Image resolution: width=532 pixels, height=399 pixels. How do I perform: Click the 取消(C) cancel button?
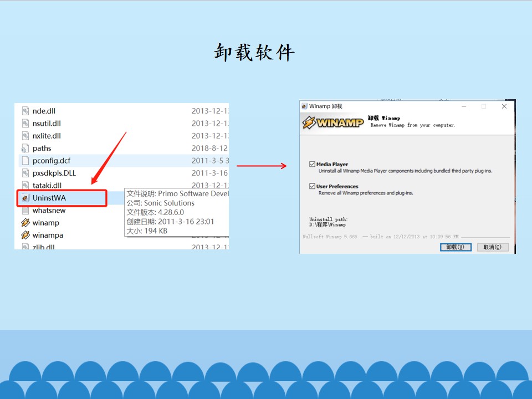[x=493, y=247]
